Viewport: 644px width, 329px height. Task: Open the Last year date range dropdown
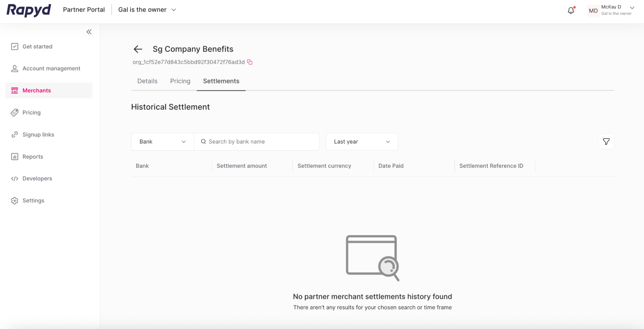[x=362, y=142]
